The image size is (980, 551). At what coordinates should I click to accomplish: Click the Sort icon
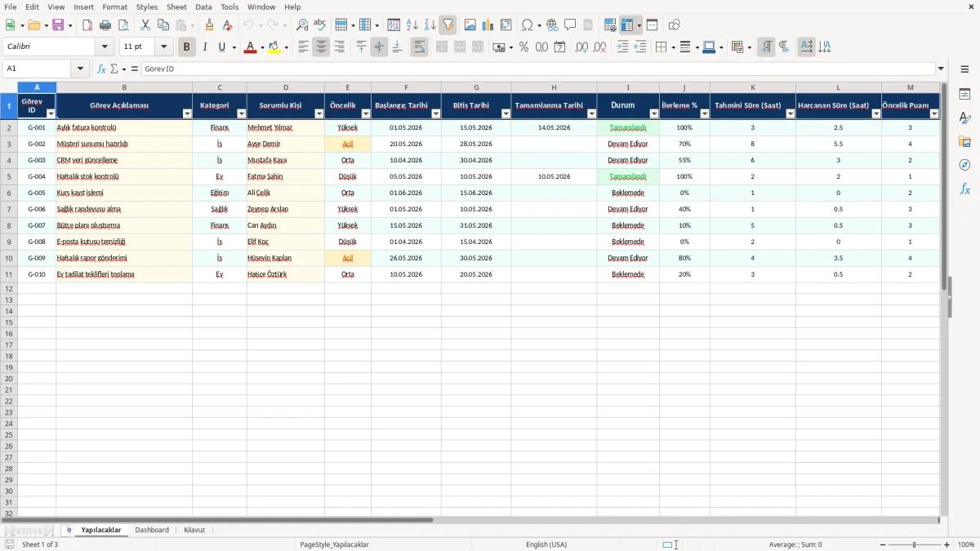click(394, 25)
